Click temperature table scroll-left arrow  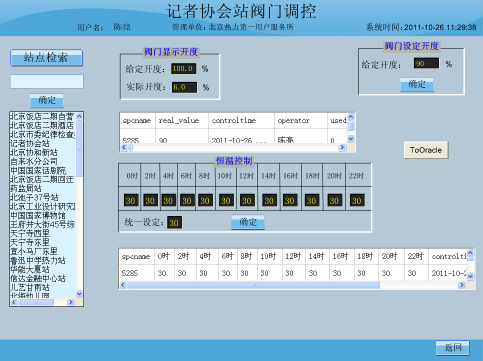[123, 285]
